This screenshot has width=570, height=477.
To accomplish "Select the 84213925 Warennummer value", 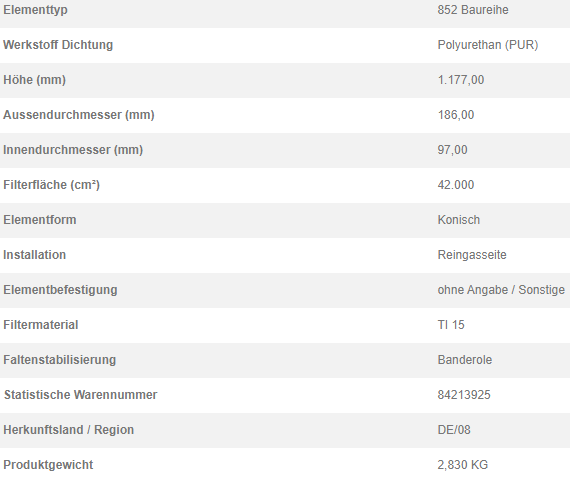I will coord(464,394).
